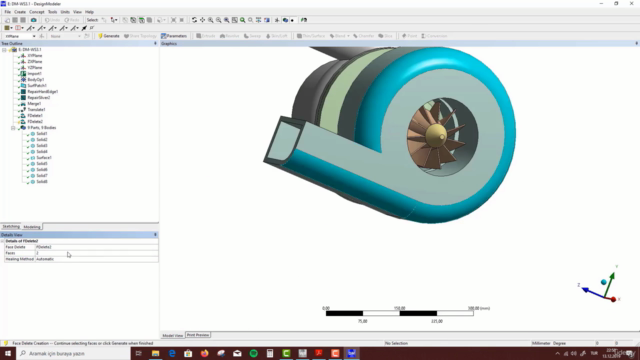Click the Faces value field in details

point(96,253)
